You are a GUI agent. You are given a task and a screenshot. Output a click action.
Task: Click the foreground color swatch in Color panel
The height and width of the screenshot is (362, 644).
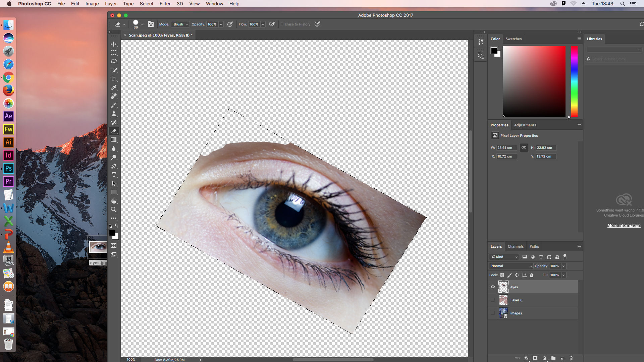(x=494, y=50)
